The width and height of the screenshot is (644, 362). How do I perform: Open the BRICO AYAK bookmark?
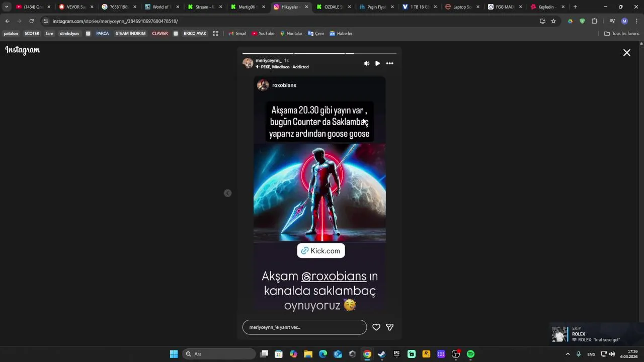tap(195, 34)
